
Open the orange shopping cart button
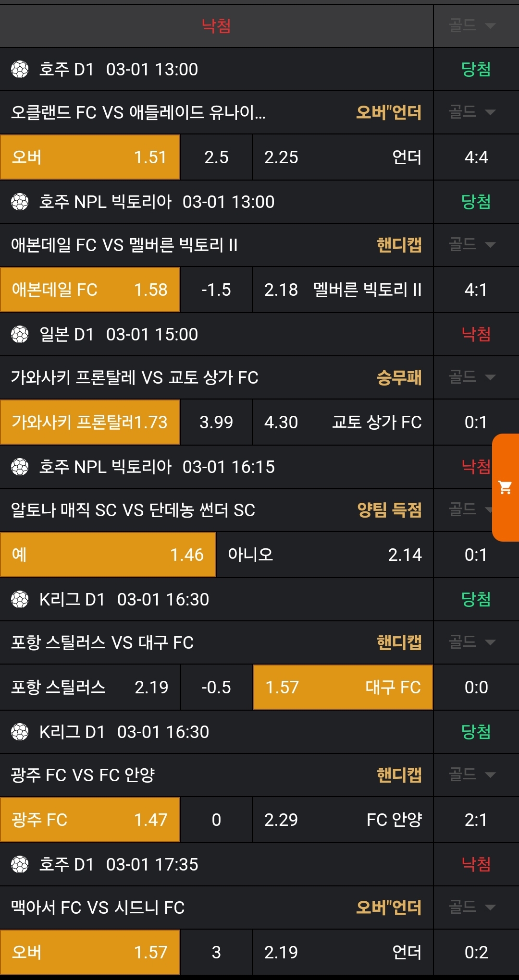pos(506,487)
